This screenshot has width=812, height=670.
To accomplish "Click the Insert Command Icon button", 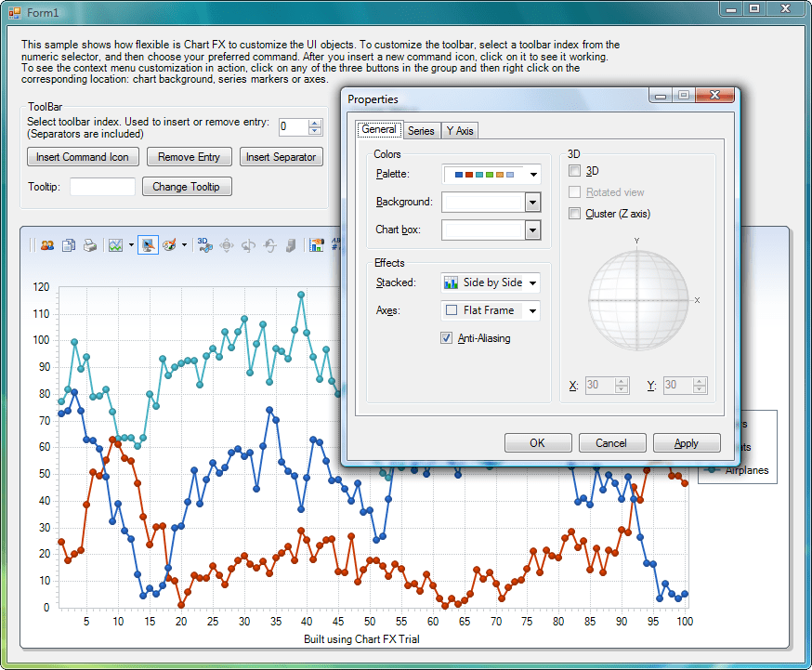I will [83, 157].
